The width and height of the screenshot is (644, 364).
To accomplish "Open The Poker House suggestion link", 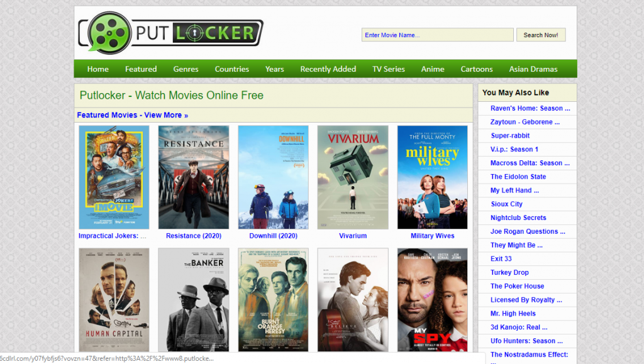I will click(517, 286).
